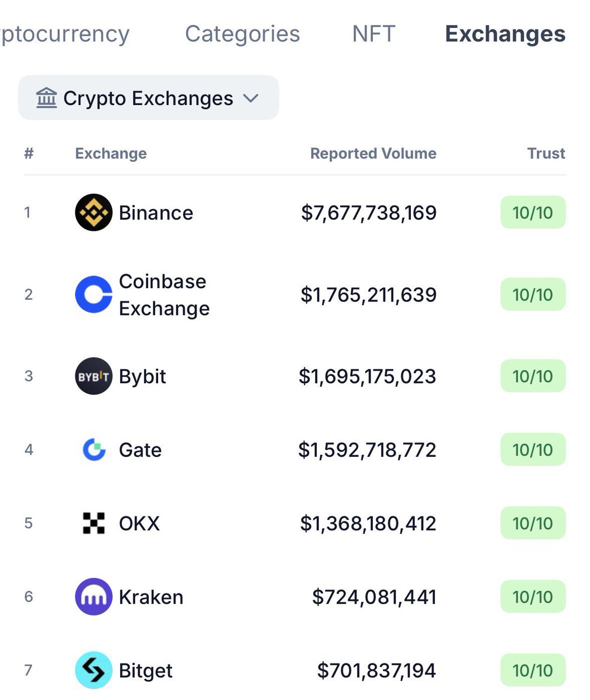
Task: Sort by the Reported Volume column header
Action: pyautogui.click(x=373, y=153)
